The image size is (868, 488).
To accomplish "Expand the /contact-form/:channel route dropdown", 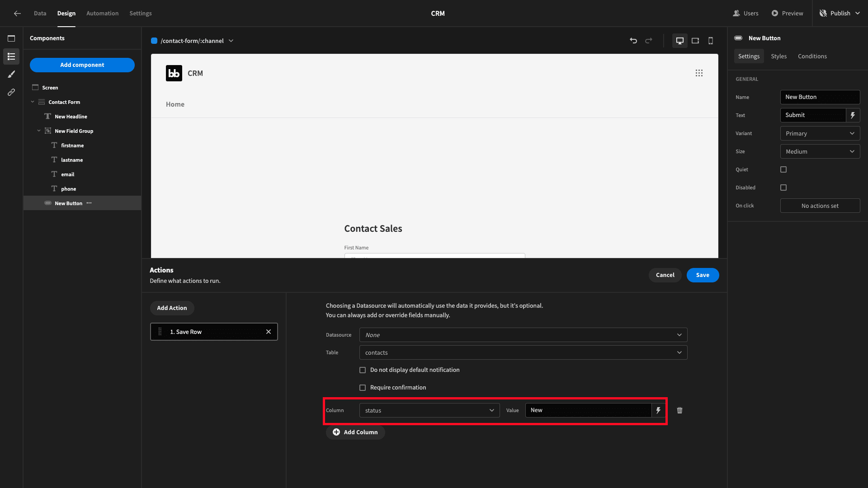I will pyautogui.click(x=231, y=41).
